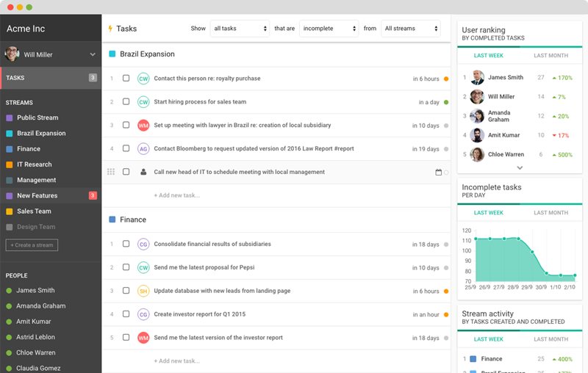The image size is (588, 373).
Task: Open the All streams dropdown
Action: coord(411,29)
